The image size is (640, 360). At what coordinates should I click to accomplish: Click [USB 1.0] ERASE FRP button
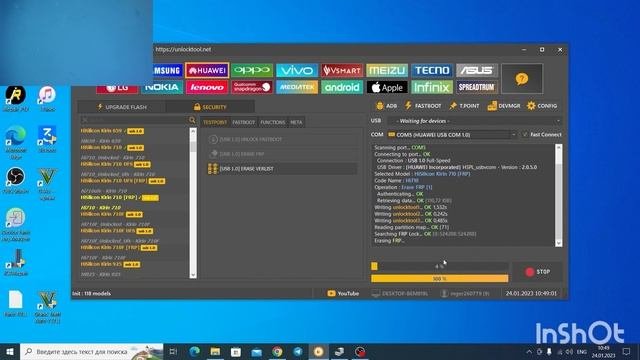click(282, 154)
